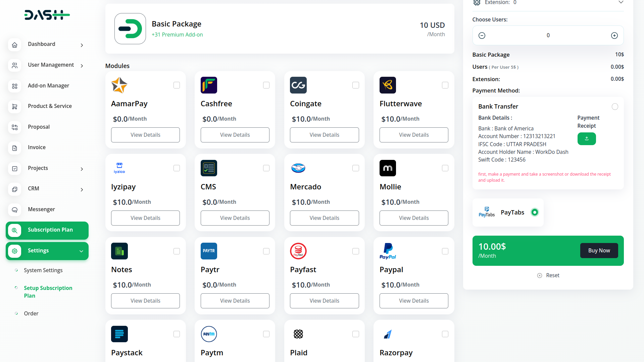Click the Product & Service cart icon
Viewport: 644px width, 362px height.
tap(15, 107)
